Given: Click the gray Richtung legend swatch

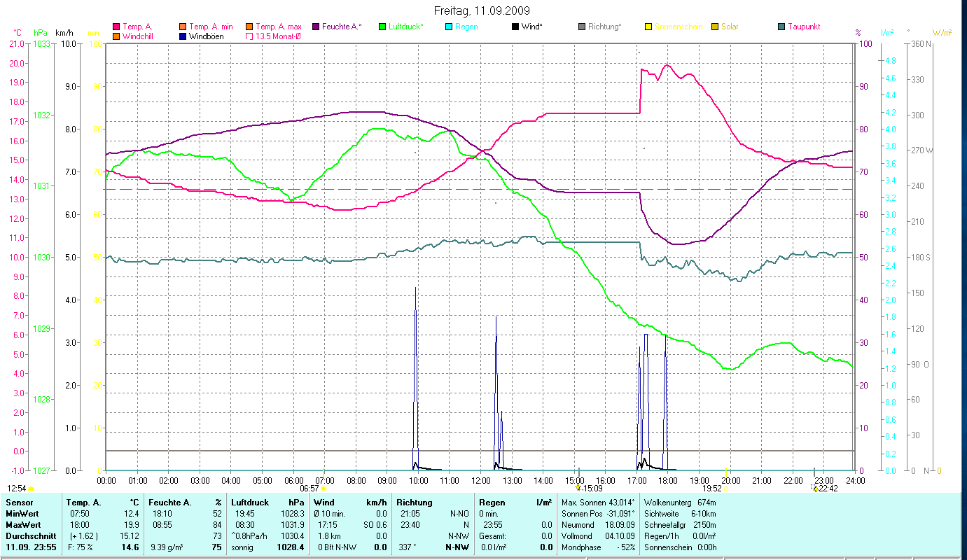Looking at the screenshot, I should [x=582, y=27].
